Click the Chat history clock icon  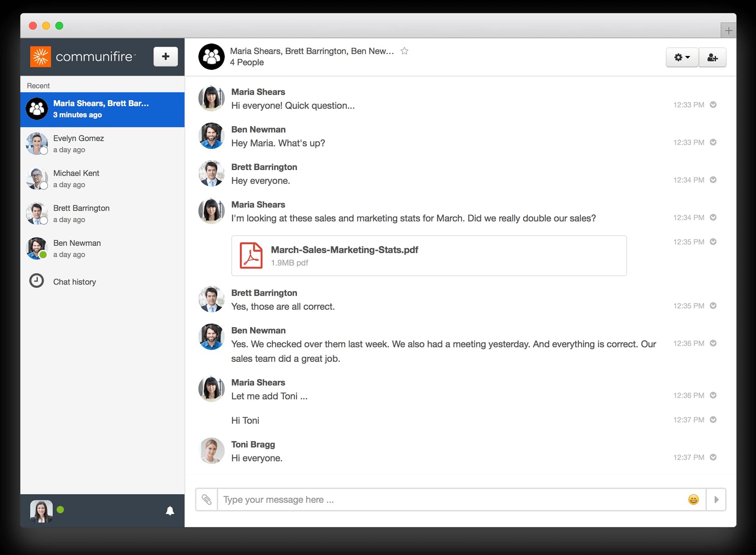pyautogui.click(x=37, y=281)
